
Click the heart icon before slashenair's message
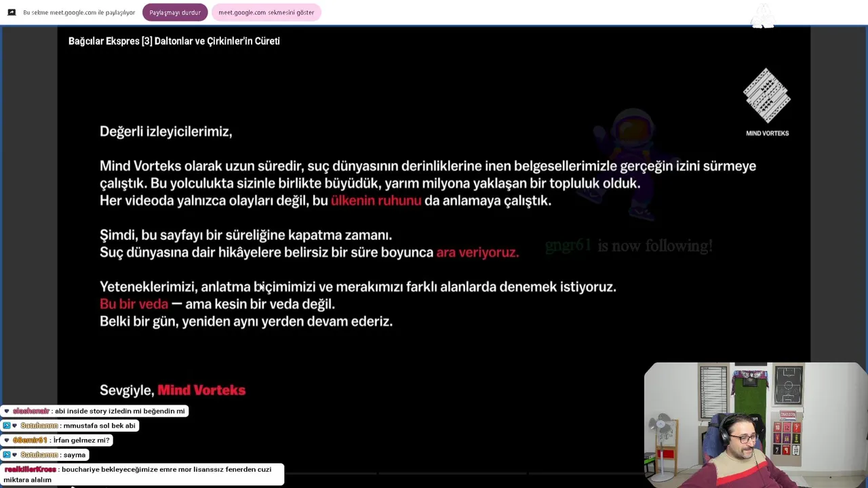7,411
